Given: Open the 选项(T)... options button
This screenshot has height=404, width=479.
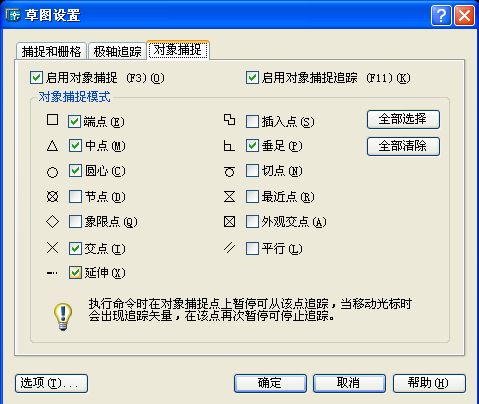Looking at the screenshot, I should point(51,383).
